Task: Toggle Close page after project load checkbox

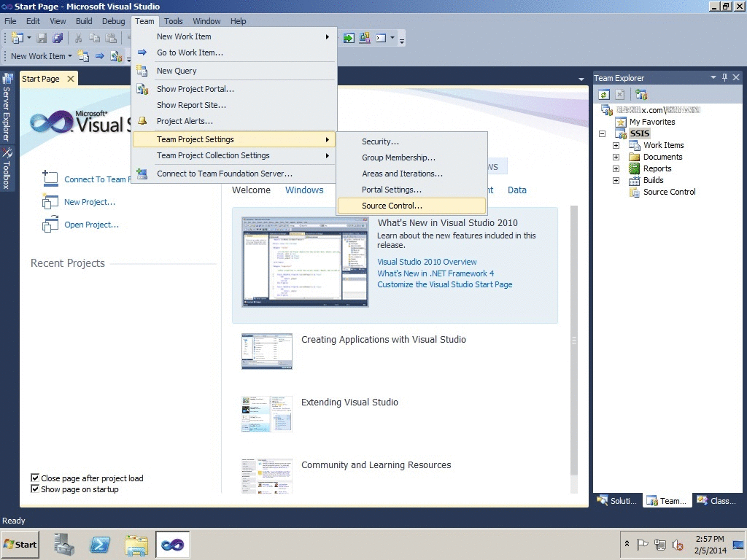Action: [35, 478]
